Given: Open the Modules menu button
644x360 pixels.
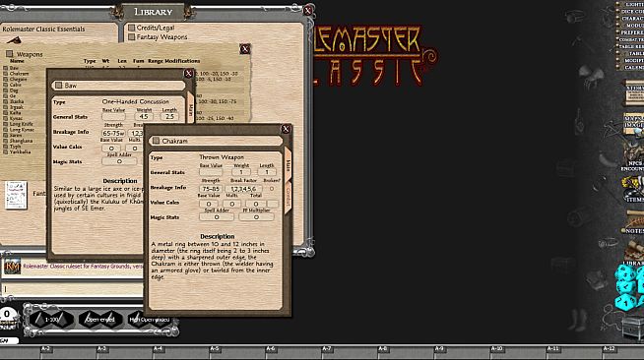Looking at the screenshot, I should [631, 26].
